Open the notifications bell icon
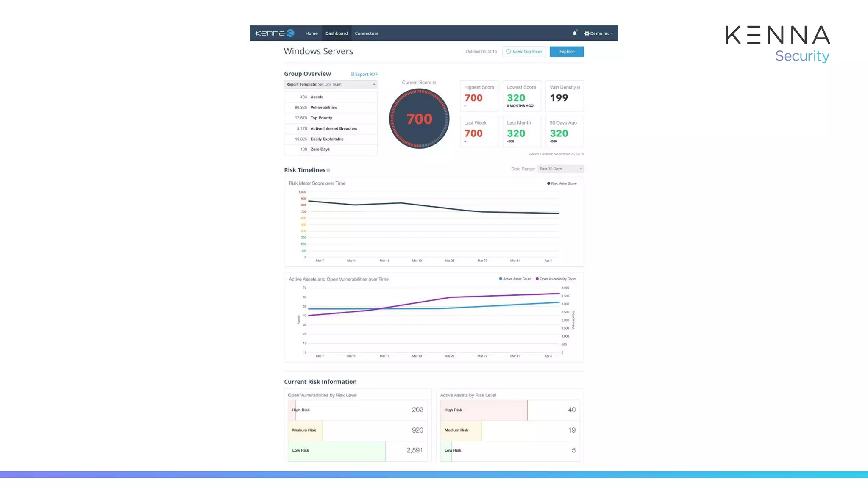The height and width of the screenshot is (488, 868). [574, 33]
